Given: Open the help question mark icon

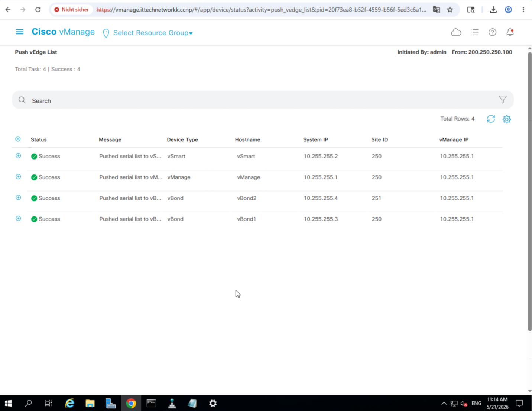Looking at the screenshot, I should 493,32.
